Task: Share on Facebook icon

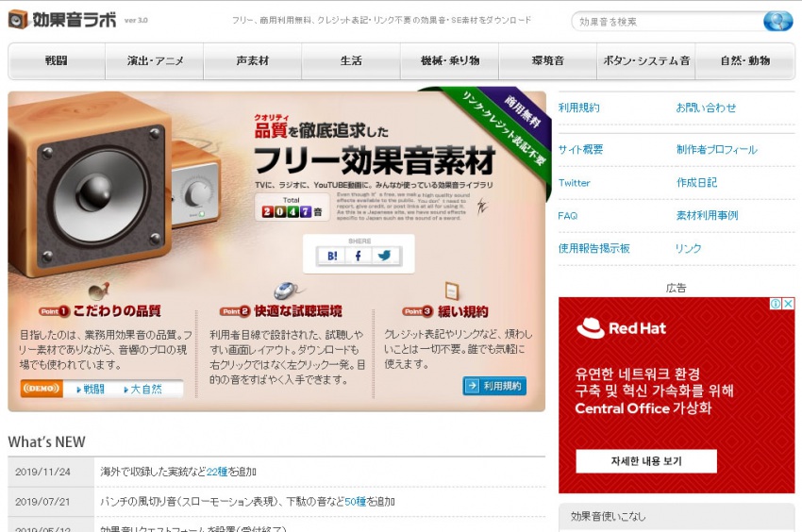Action: [358, 256]
